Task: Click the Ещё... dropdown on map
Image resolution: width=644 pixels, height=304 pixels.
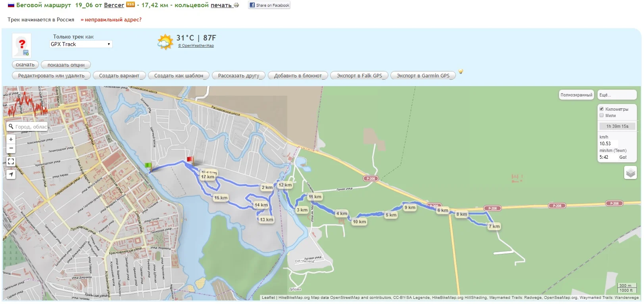Action: pos(617,95)
